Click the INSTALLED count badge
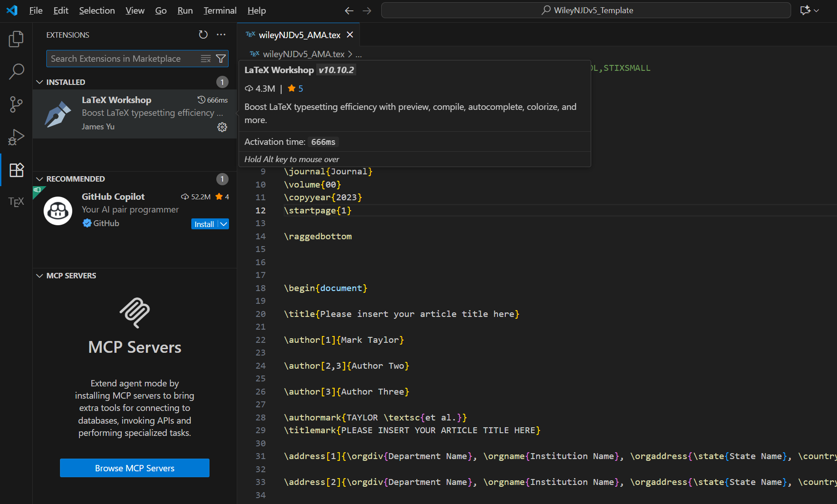This screenshot has height=504, width=837. point(222,82)
